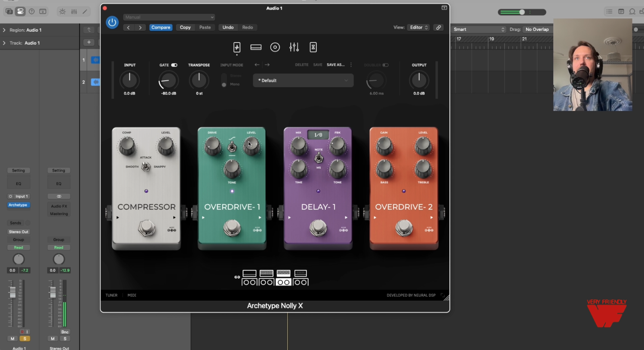Open the List Editors icon
Viewport: 644px width, 350px height.
pos(609,12)
